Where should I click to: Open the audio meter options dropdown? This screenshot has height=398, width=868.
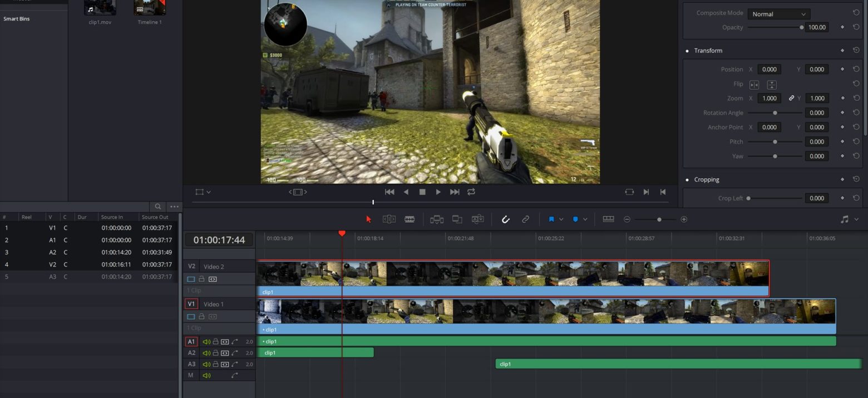click(x=856, y=219)
